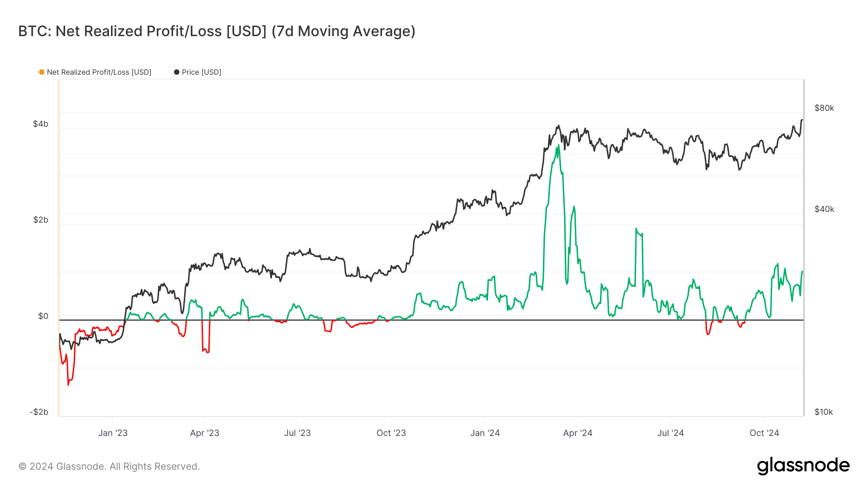Select the Apr '24 x-axis label
The width and height of the screenshot is (868, 488).
pos(578,433)
